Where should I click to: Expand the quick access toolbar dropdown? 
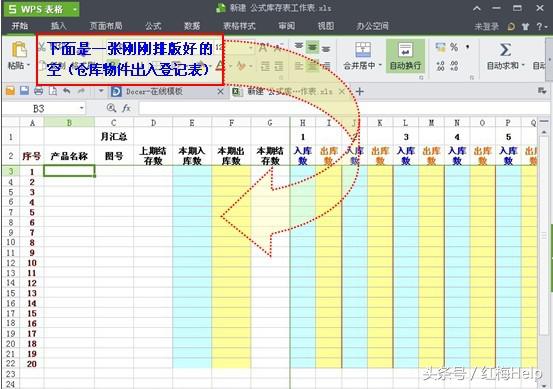[x=101, y=91]
